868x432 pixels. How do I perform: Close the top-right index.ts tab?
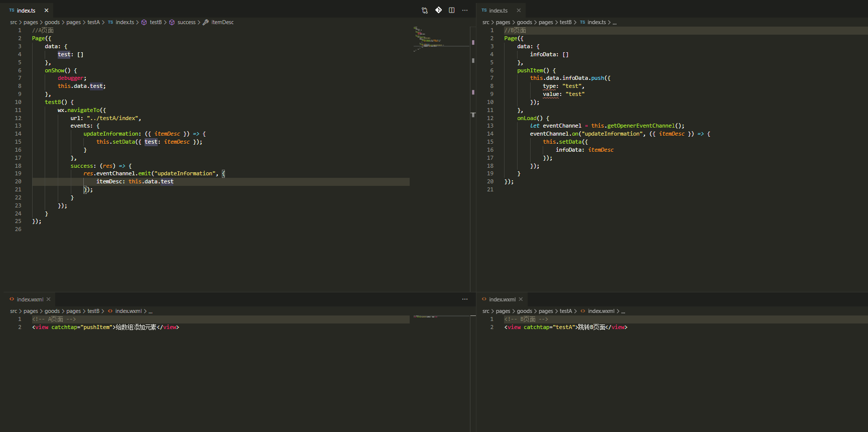point(519,10)
